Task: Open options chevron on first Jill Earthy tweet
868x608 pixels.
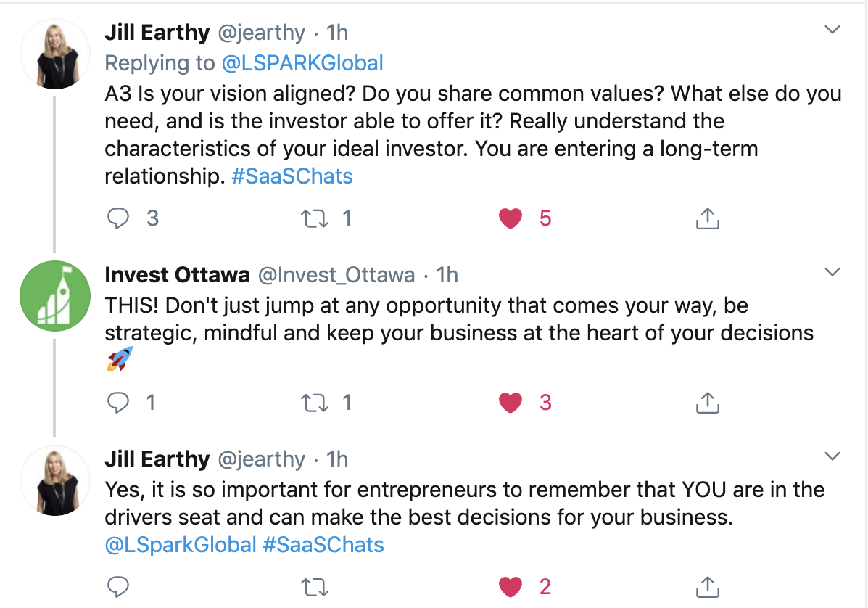Action: (832, 29)
